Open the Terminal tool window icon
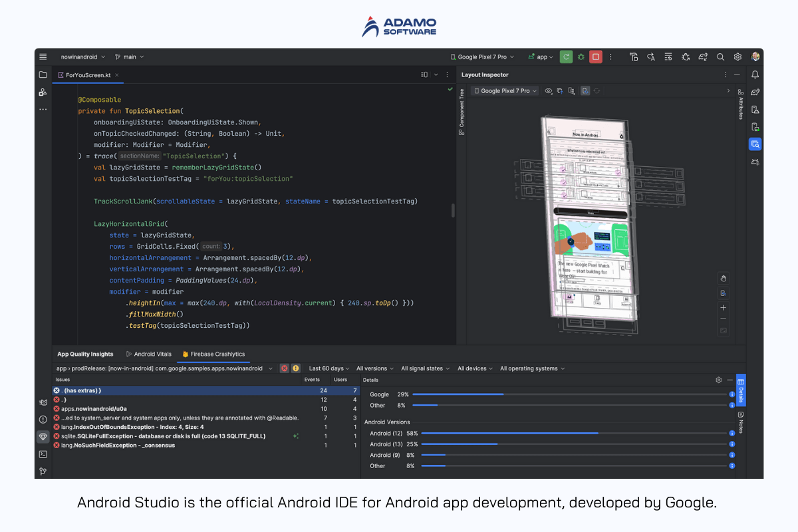The width and height of the screenshot is (798, 532). [43, 454]
